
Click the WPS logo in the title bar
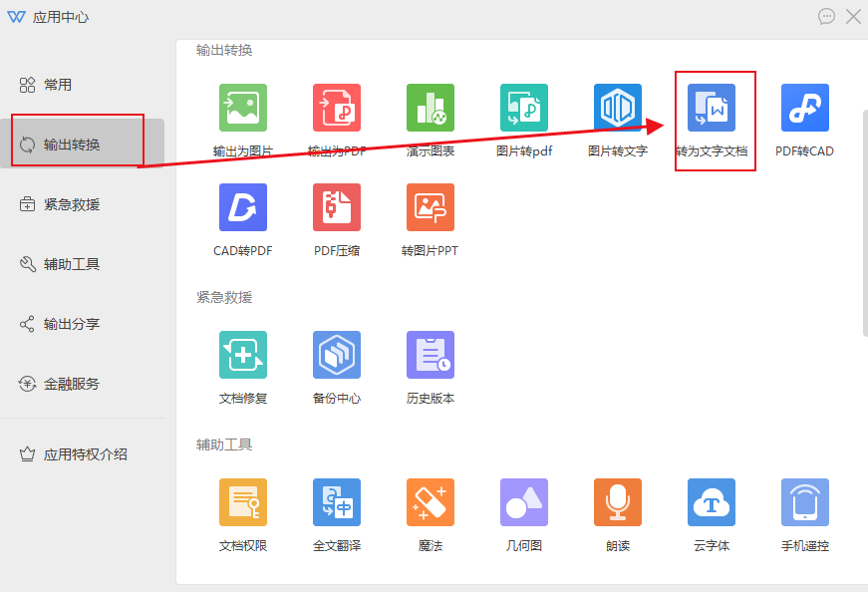16,17
